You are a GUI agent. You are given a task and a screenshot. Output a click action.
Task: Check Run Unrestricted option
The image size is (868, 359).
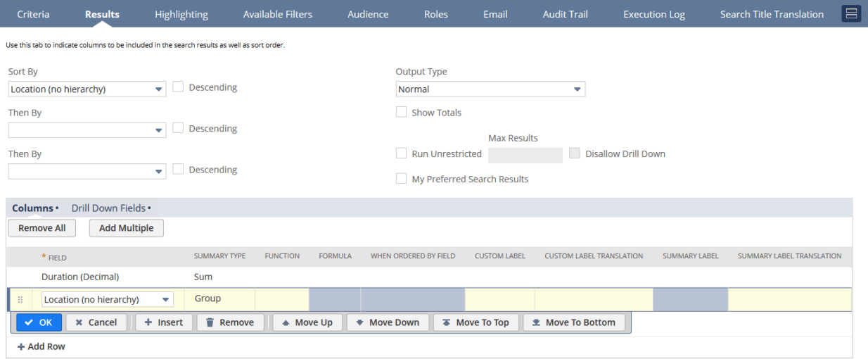click(401, 153)
